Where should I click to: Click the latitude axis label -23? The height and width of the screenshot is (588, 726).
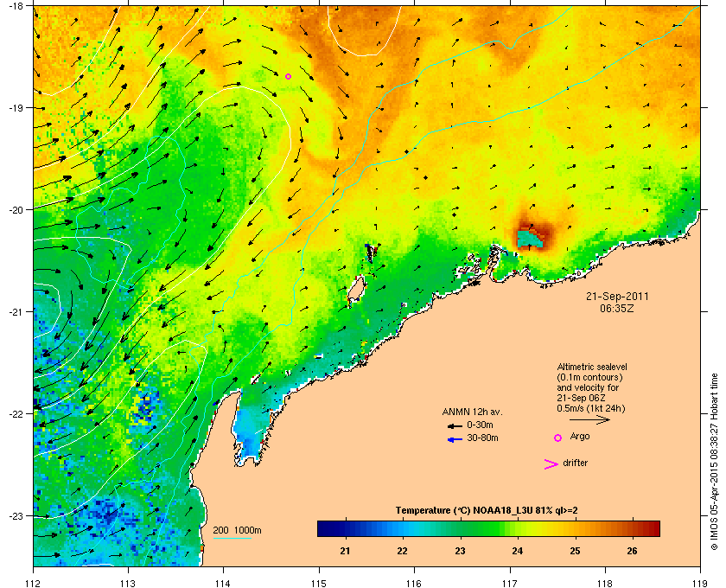16,515
